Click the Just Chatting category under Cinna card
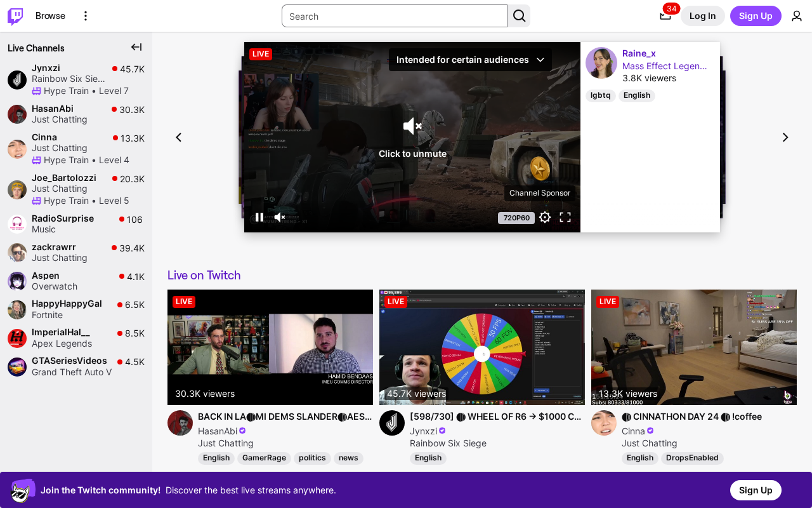 tap(650, 443)
